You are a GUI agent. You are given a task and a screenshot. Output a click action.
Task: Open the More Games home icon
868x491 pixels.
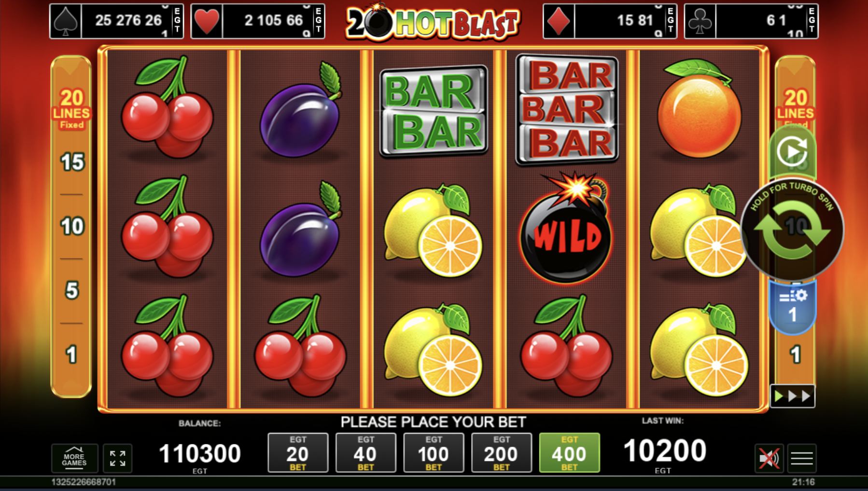coord(74,458)
